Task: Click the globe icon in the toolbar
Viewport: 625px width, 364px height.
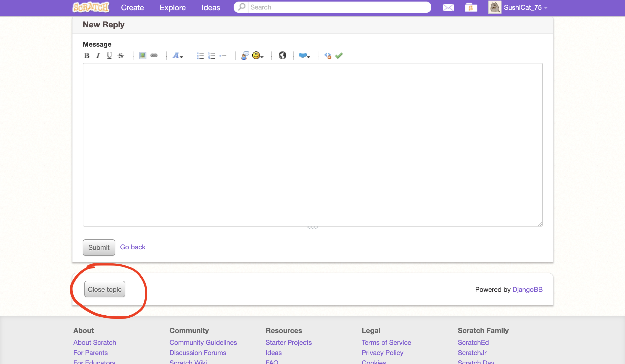Action: 283,56
